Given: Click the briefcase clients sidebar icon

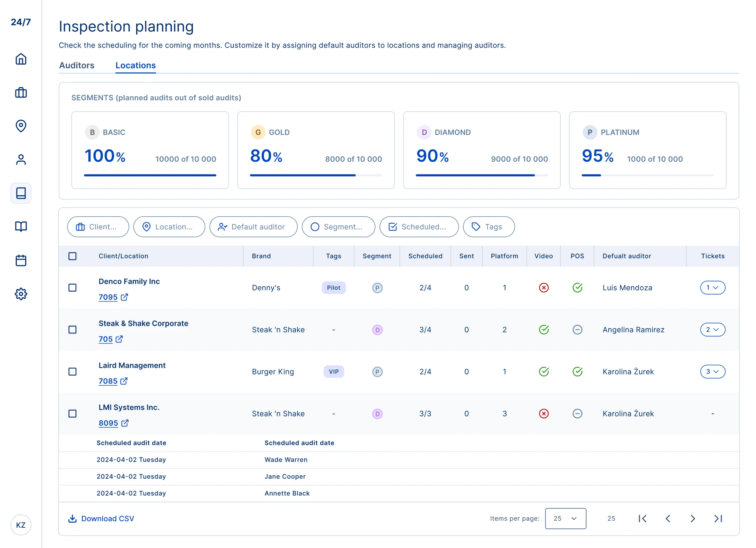Looking at the screenshot, I should [x=21, y=93].
